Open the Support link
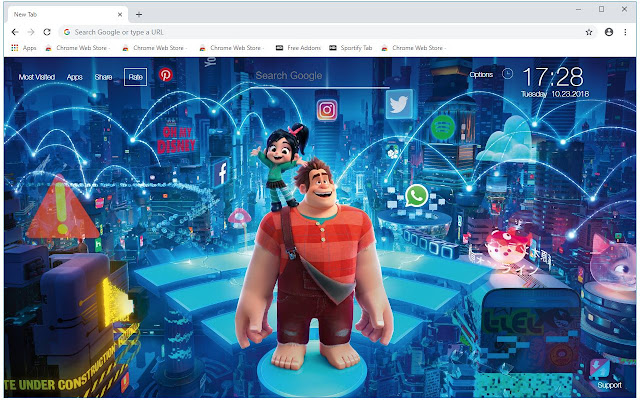The image size is (640, 400). click(x=609, y=385)
